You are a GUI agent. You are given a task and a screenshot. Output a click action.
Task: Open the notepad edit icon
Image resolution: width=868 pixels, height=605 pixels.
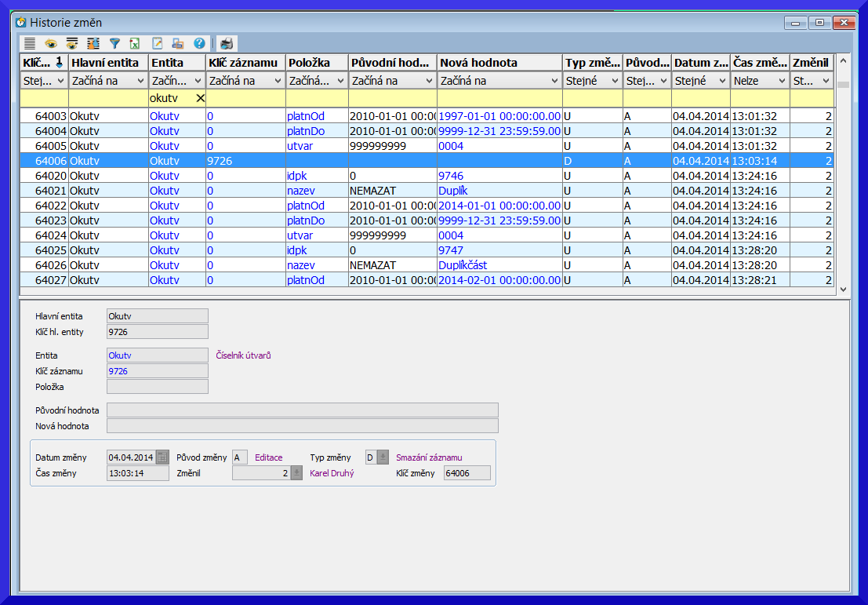(x=157, y=44)
